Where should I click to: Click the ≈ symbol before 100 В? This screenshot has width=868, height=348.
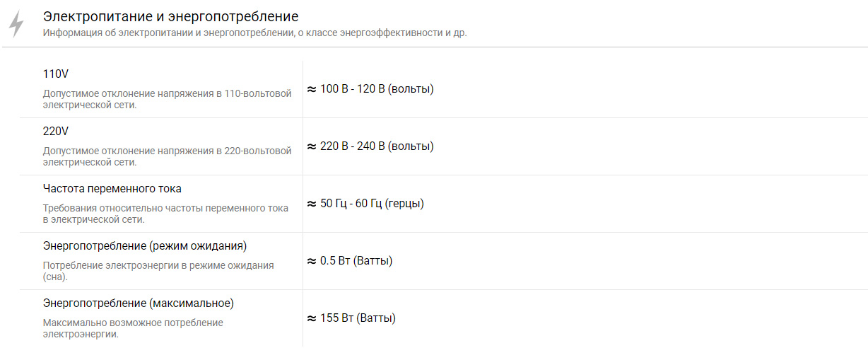tap(311, 90)
